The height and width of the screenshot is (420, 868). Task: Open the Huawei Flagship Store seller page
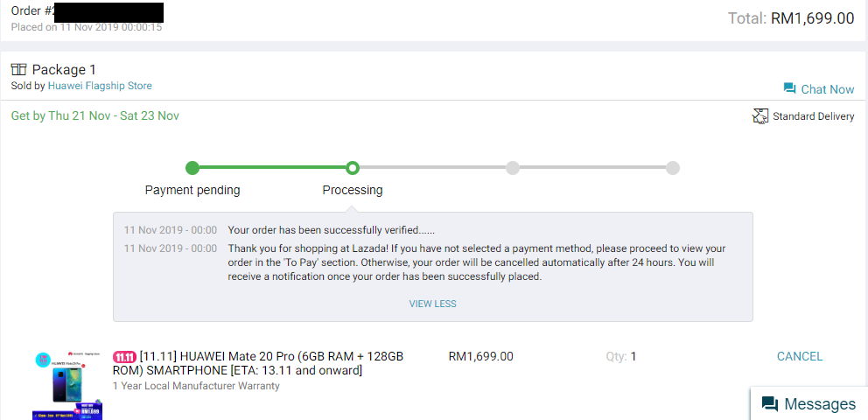point(100,86)
